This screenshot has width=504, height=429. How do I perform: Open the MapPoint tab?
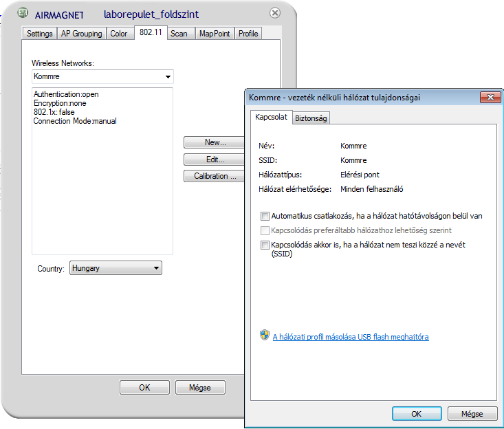[x=215, y=34]
